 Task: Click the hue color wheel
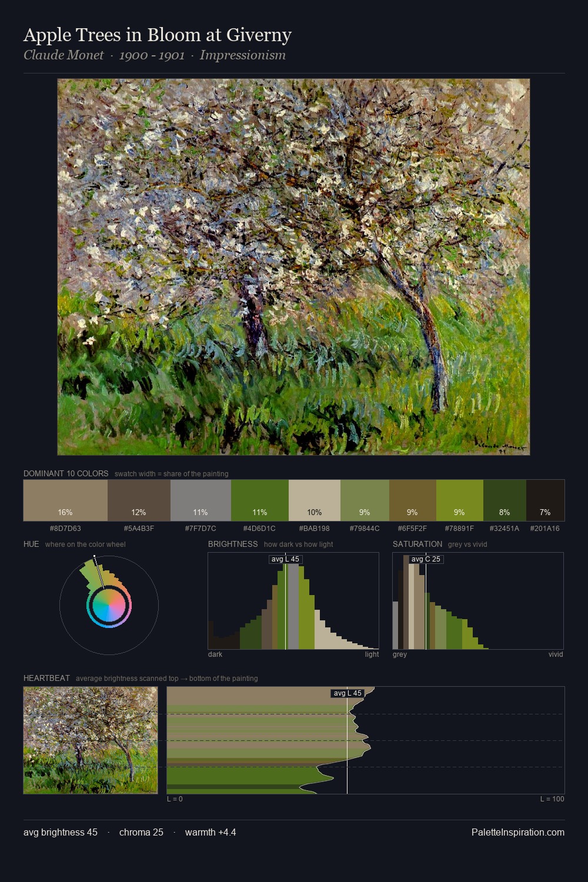[109, 605]
